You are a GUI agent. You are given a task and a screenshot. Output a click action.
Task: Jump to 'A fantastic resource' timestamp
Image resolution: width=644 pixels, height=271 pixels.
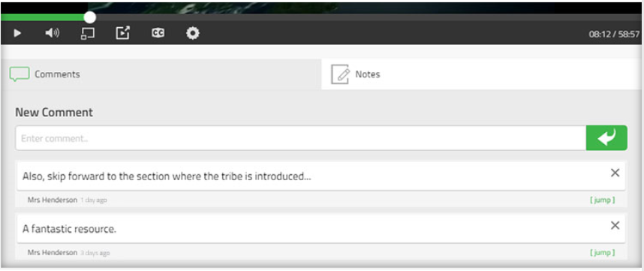[603, 253]
